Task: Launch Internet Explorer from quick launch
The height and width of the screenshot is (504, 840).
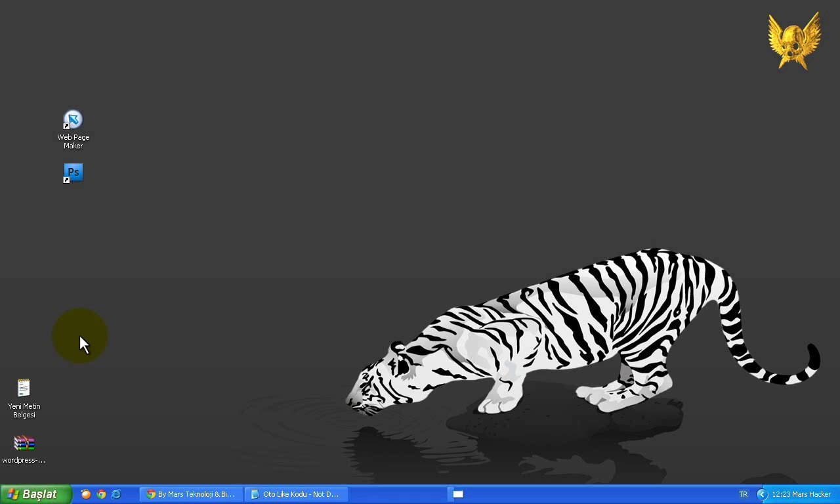Action: pos(116,494)
